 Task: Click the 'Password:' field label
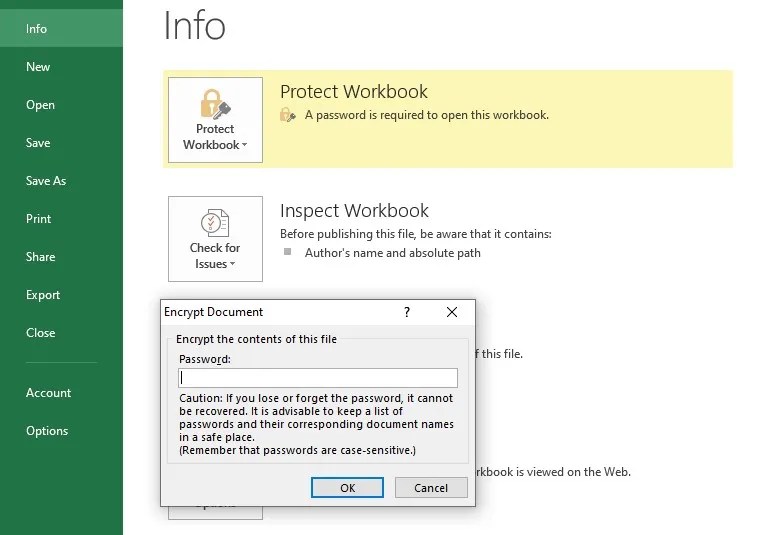tap(205, 359)
